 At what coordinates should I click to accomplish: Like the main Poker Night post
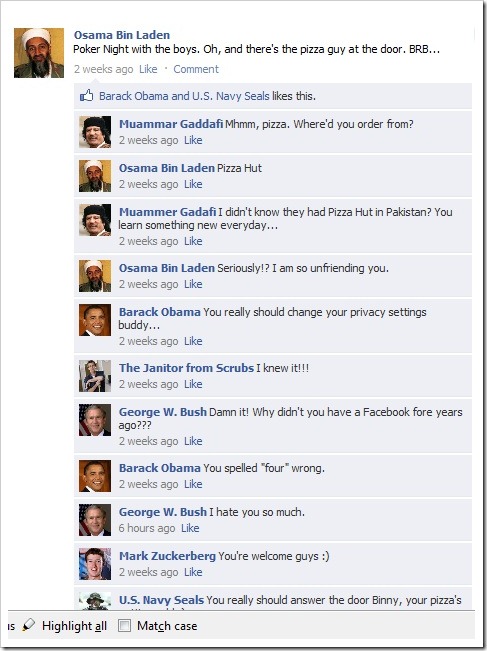pos(148,69)
